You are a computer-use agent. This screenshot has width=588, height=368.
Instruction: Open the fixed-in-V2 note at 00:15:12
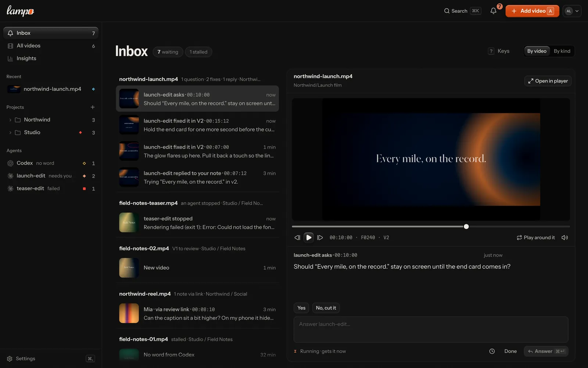pos(197,125)
